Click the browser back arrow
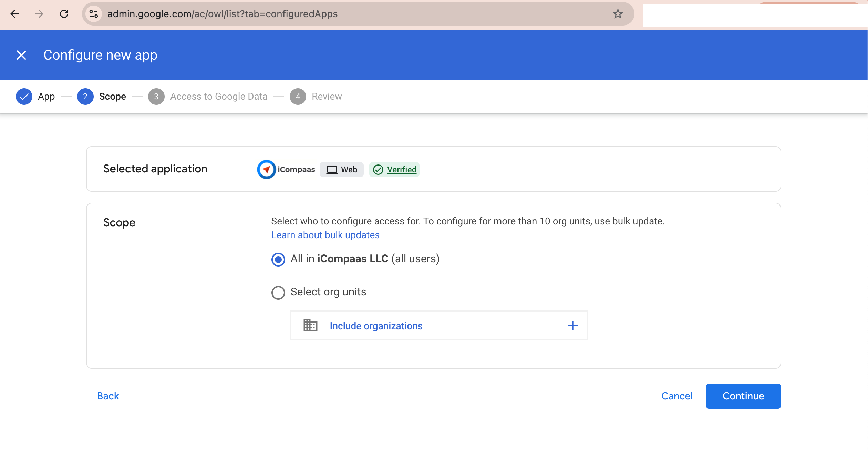The width and height of the screenshot is (868, 451). click(x=14, y=14)
